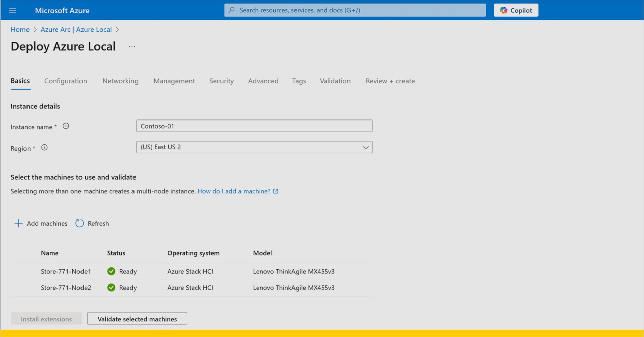Image resolution: width=644 pixels, height=337 pixels.
Task: Click the Home breadcrumb link
Action: [20, 30]
